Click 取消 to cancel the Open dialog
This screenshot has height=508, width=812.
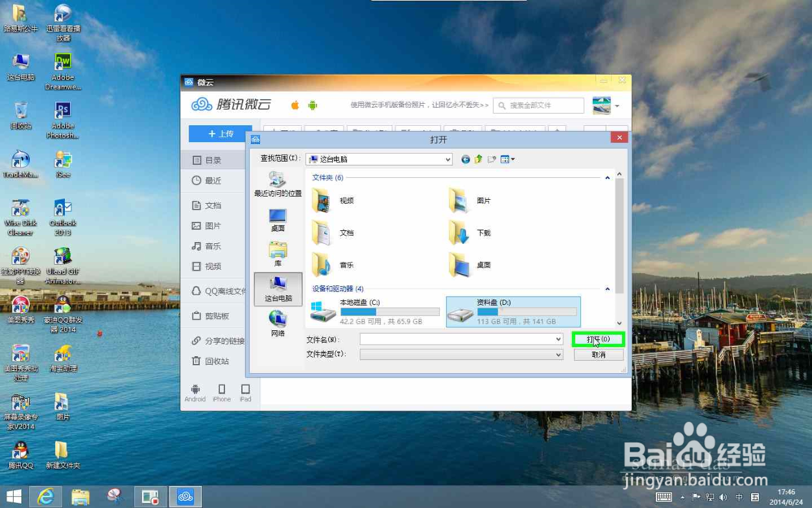(598, 354)
